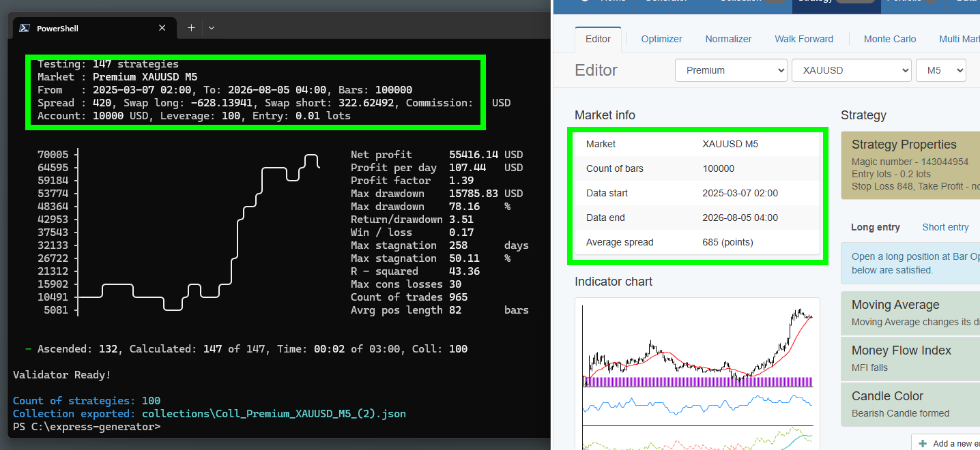Viewport: 980px width, 450px height.
Task: Click Profit per day value 107.44
Action: pyautogui.click(x=467, y=168)
